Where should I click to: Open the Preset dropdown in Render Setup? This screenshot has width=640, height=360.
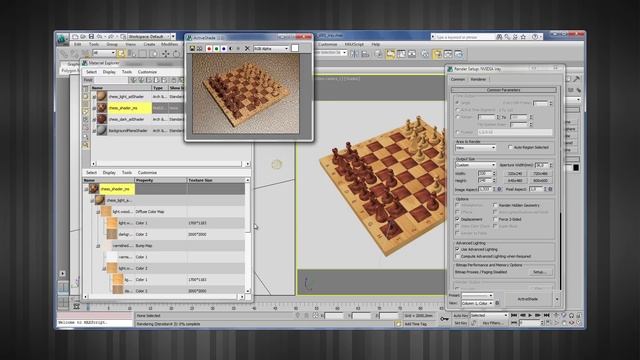coord(477,296)
